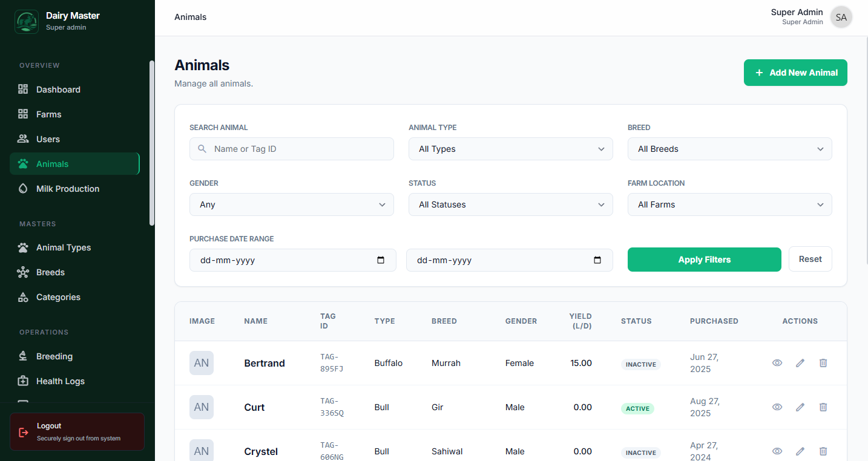The image size is (868, 461).
Task: Click the pencil edit icon for Bertrand
Action: tap(800, 363)
